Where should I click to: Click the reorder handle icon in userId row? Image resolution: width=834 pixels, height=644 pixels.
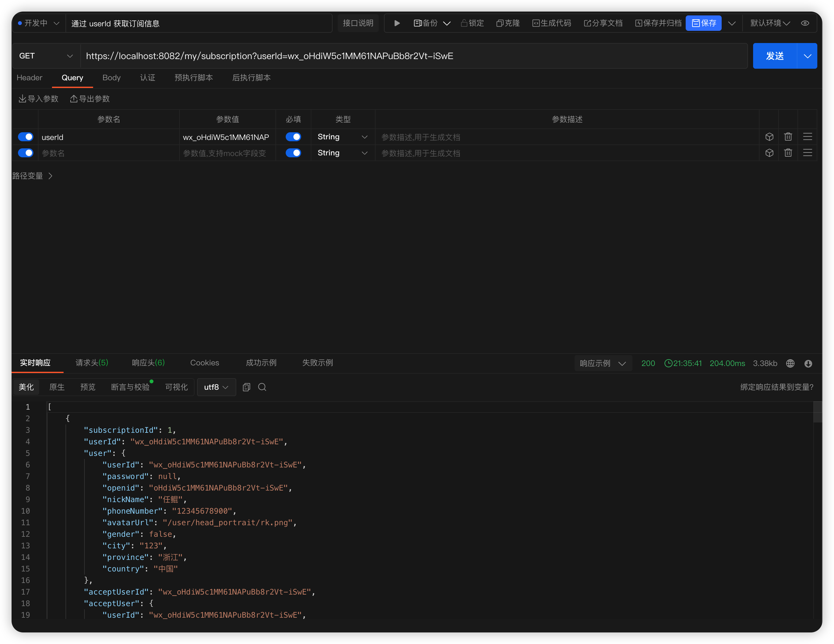click(807, 137)
